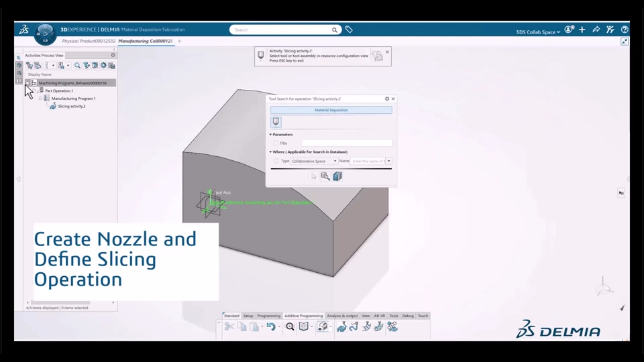
Task: Click the flag icon at right edge of viewport
Action: (x=621, y=193)
